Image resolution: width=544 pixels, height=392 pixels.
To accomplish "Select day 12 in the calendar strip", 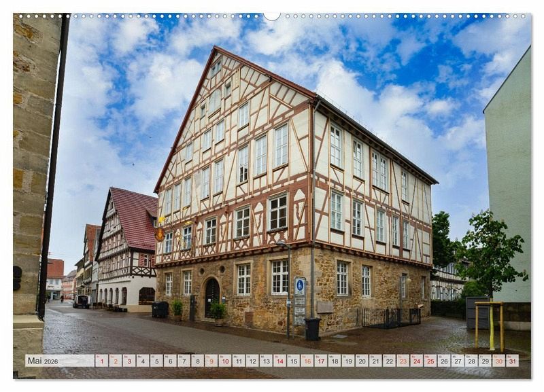I will [x=252, y=361].
